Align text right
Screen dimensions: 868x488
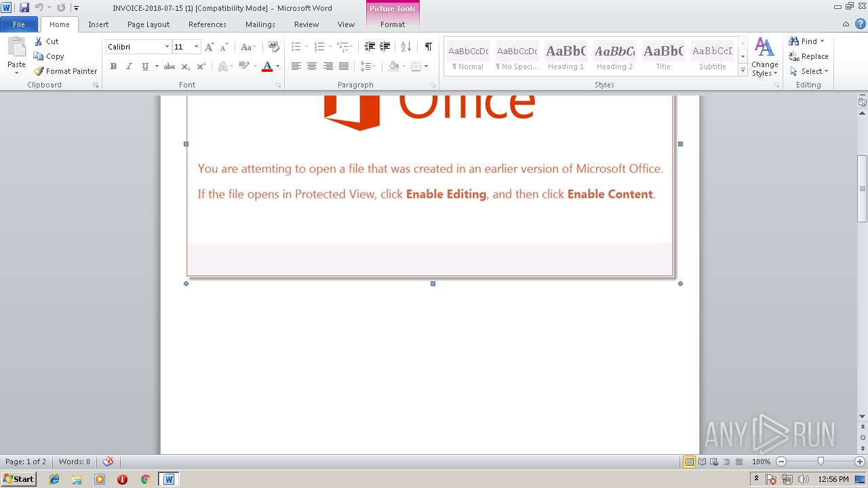coord(328,66)
